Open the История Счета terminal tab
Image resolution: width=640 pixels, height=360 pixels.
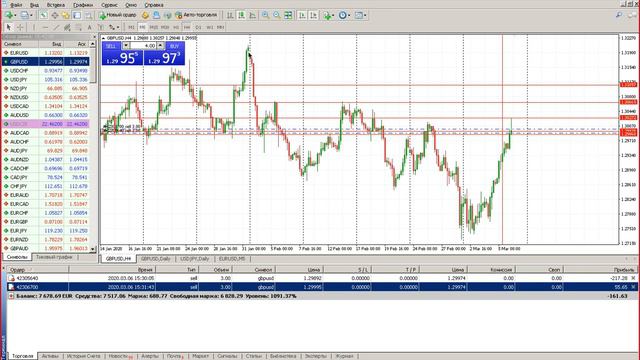[x=83, y=356]
